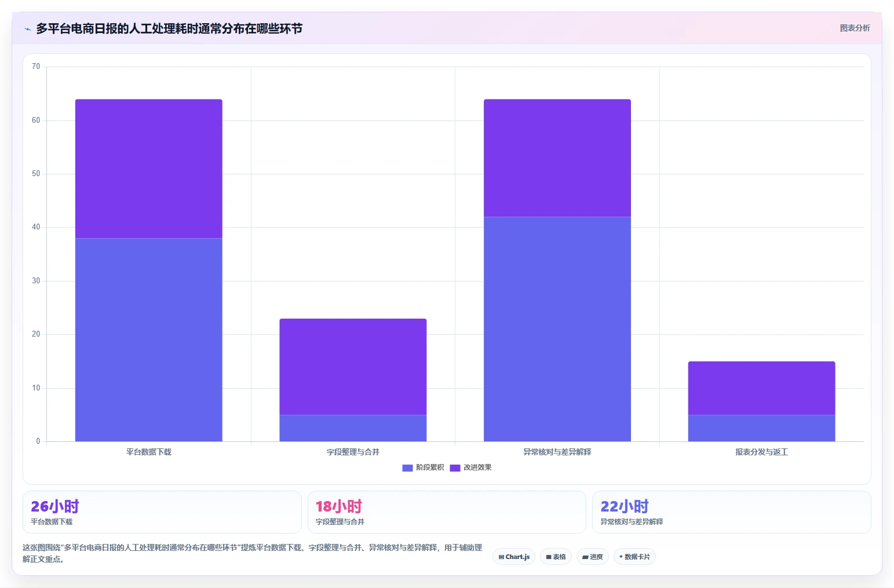The image size is (894, 588).
Task: Click the y-axis value 10
Action: 36,388
